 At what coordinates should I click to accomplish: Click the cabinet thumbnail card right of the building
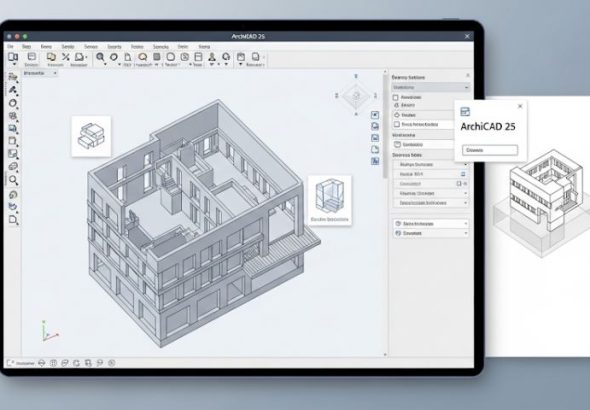[330, 200]
